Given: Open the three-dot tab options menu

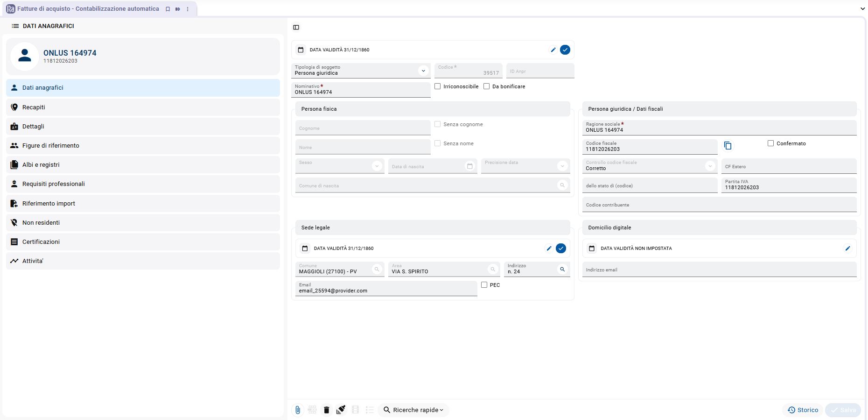Looking at the screenshot, I should pos(188,9).
